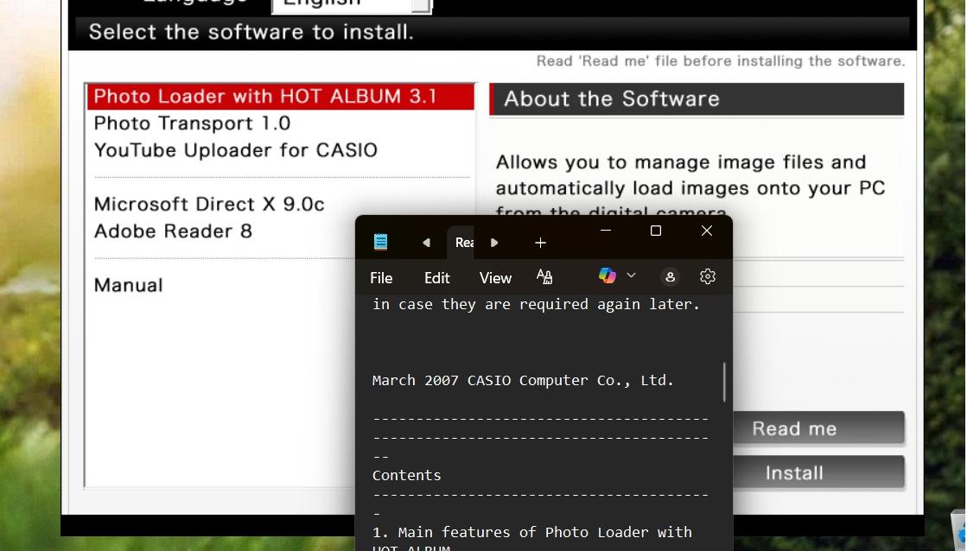
Task: Click the clear formatting icon
Action: (x=544, y=276)
